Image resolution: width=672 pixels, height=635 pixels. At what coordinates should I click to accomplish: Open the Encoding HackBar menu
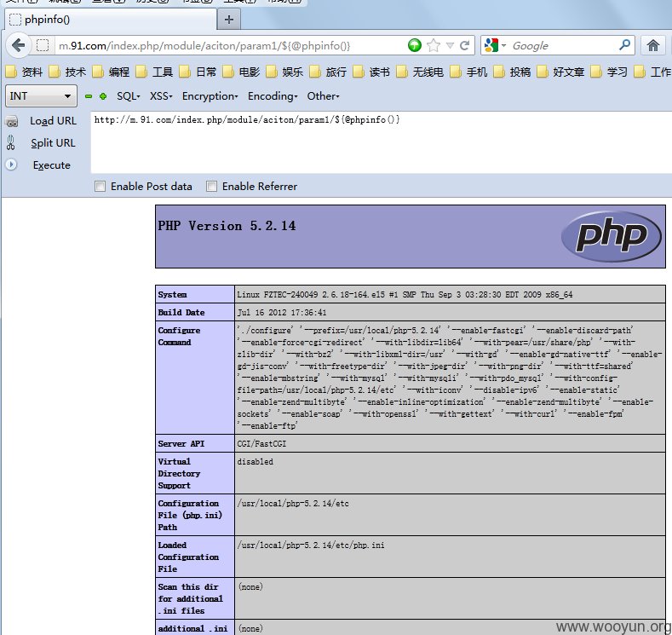273,96
